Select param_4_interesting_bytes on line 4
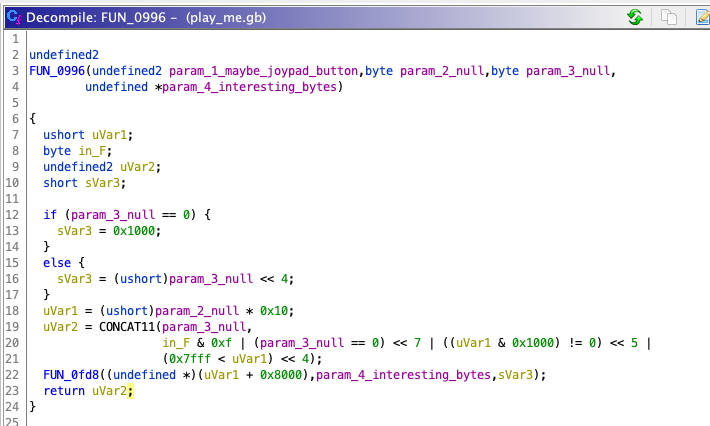This screenshot has height=426, width=710. point(249,87)
